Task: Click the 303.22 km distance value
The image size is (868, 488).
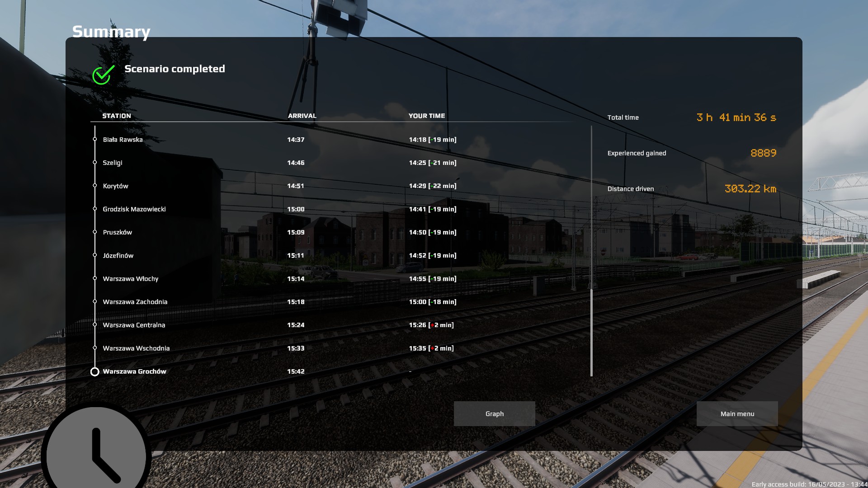Action: [x=750, y=189]
